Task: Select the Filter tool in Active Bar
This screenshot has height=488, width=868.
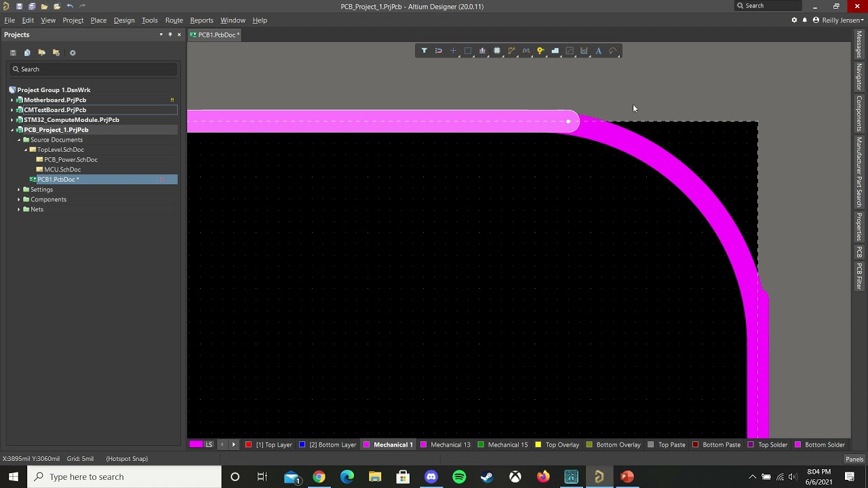Action: pos(425,51)
